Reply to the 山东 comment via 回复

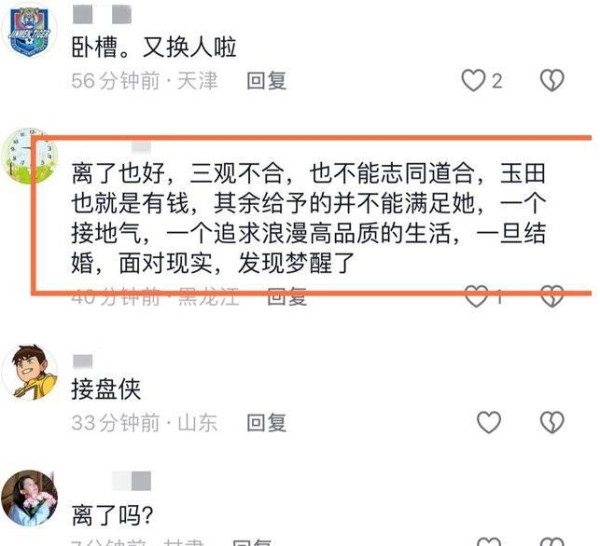(x=266, y=423)
